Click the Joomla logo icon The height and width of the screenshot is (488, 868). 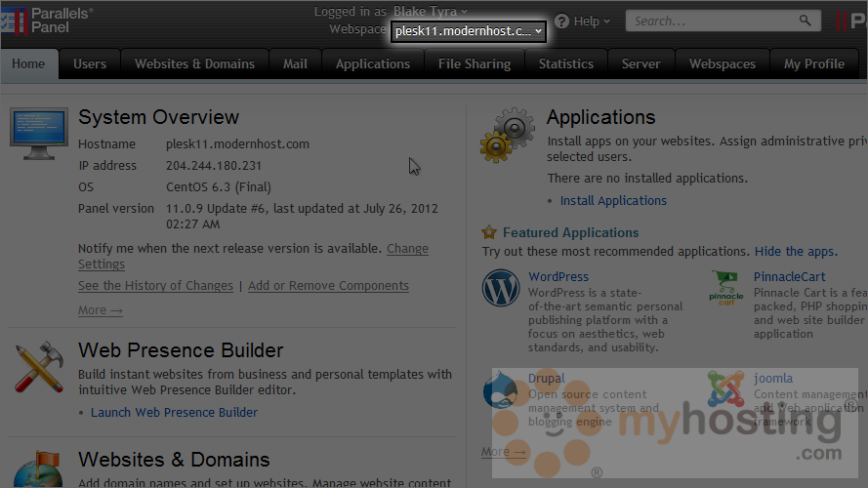(x=725, y=389)
